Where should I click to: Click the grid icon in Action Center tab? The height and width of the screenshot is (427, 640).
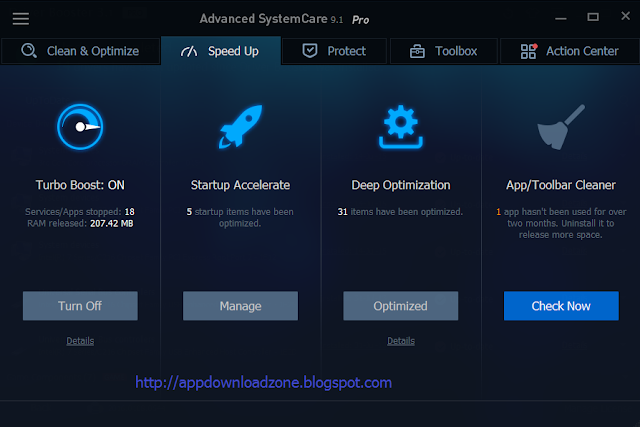(529, 51)
